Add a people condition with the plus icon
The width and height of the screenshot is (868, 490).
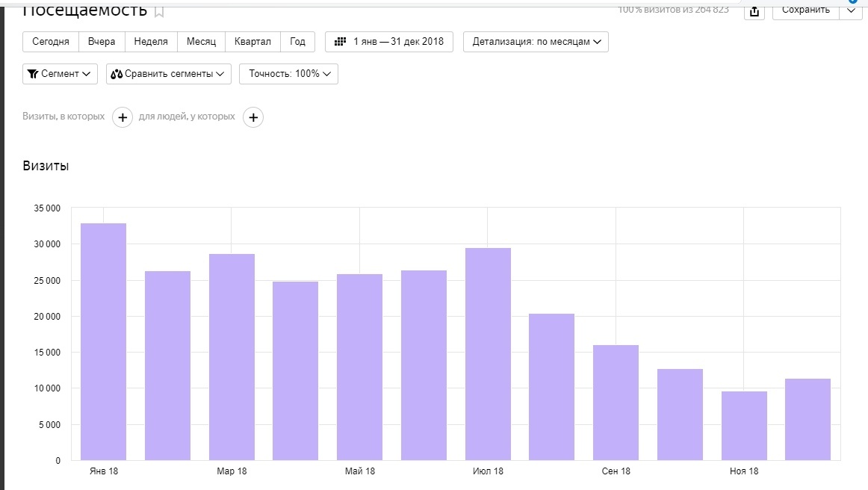(x=253, y=117)
